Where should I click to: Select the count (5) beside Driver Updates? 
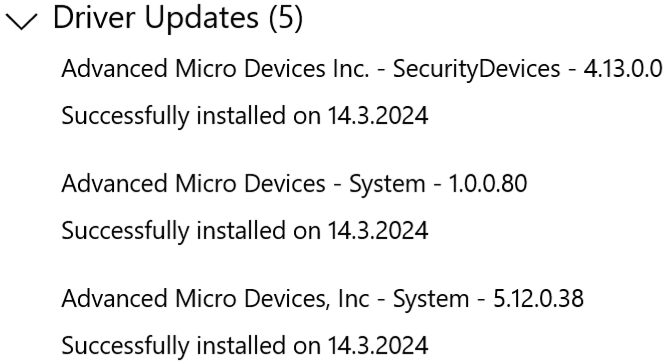pyautogui.click(x=286, y=18)
